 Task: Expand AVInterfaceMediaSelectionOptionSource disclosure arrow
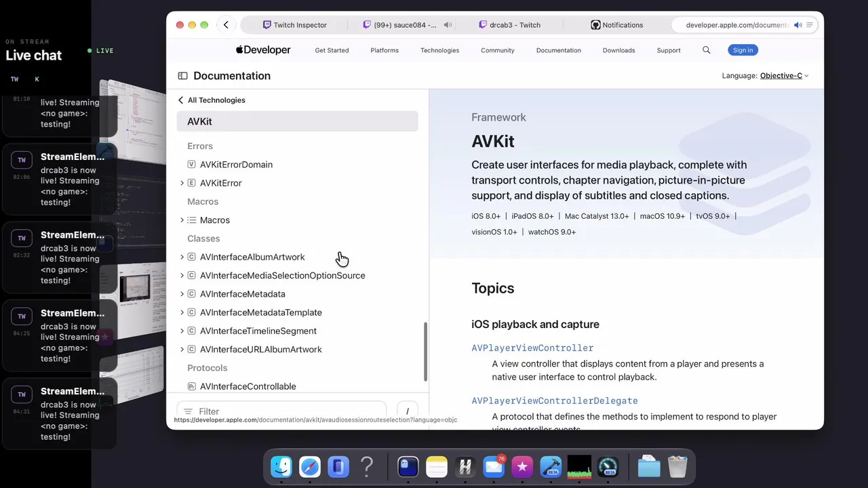[182, 276]
